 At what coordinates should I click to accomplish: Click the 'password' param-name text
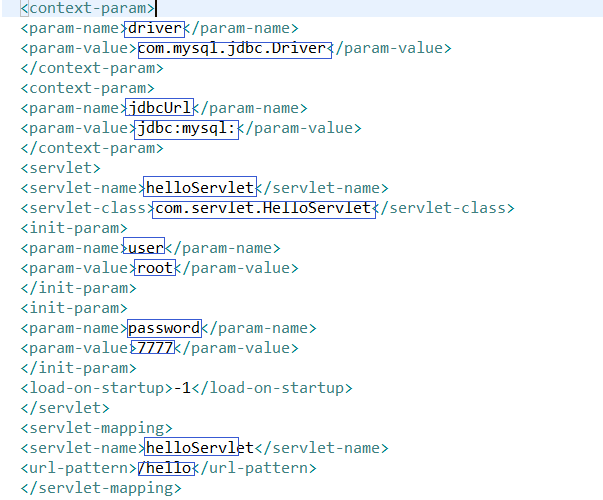164,328
